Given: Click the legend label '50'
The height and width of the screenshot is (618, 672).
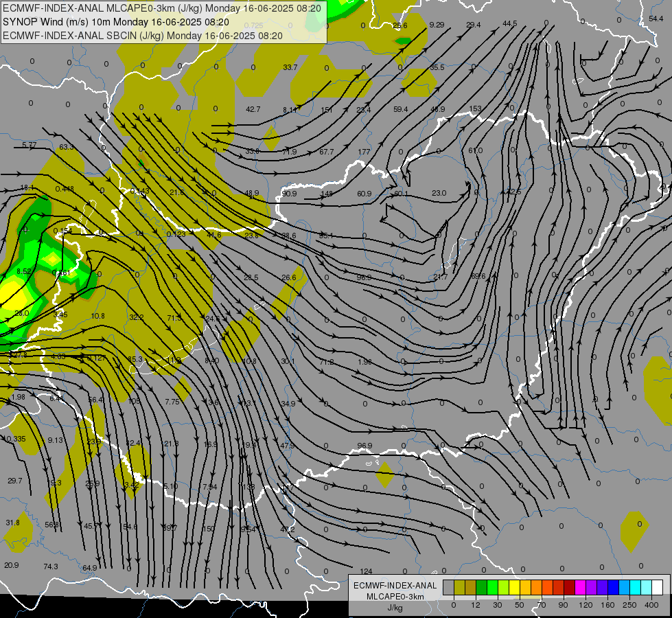Looking at the screenshot, I should click(520, 605).
